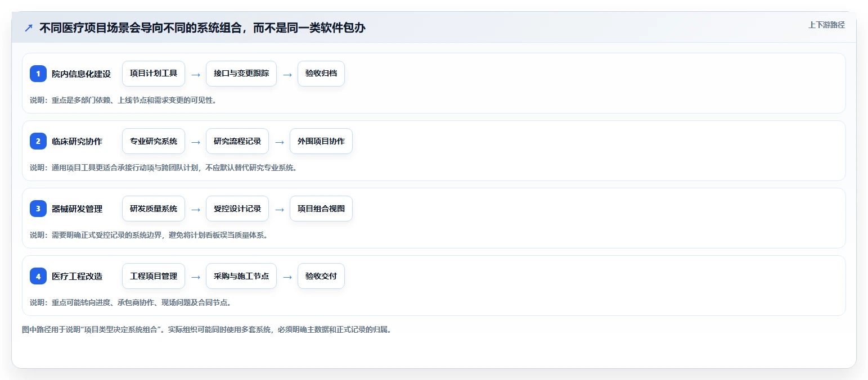Click the number 2 badge for 临床研究协作
Viewport: 868px width, 380px height.
point(38,141)
